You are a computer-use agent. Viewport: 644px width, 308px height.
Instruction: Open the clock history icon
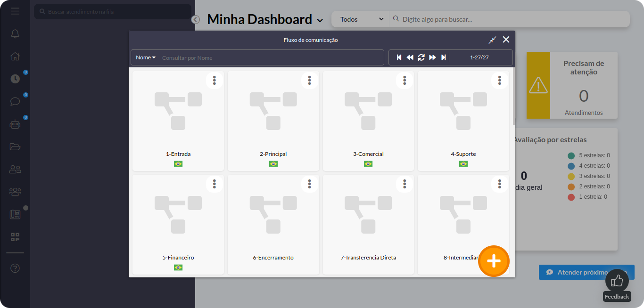[x=15, y=79]
